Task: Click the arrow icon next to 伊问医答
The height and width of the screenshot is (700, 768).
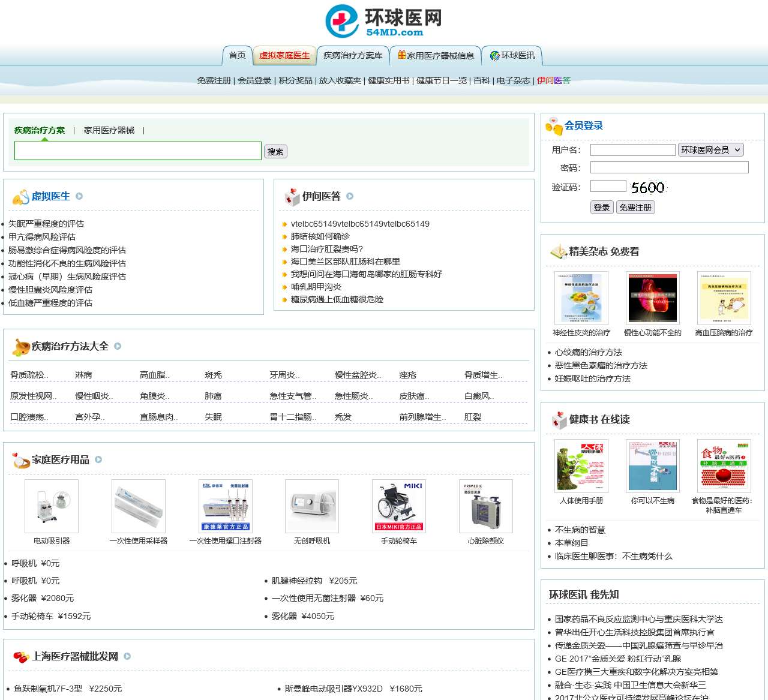Action: click(x=350, y=196)
